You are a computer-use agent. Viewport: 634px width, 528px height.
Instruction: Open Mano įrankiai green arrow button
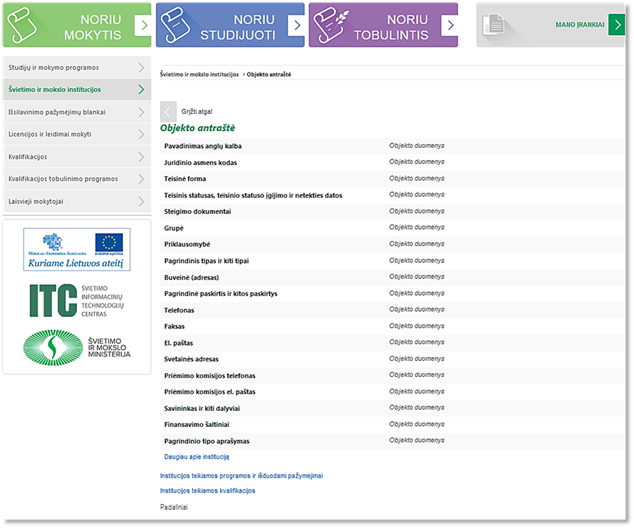click(x=617, y=25)
